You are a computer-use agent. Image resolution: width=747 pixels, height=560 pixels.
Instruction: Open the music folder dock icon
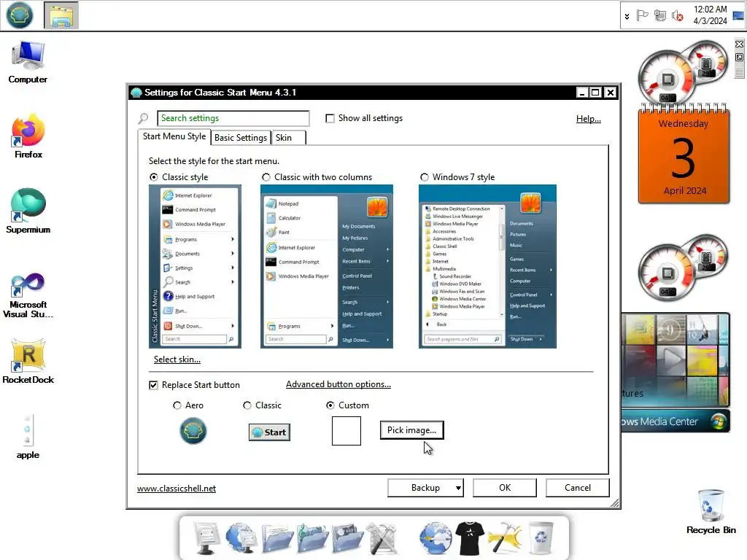pos(312,538)
